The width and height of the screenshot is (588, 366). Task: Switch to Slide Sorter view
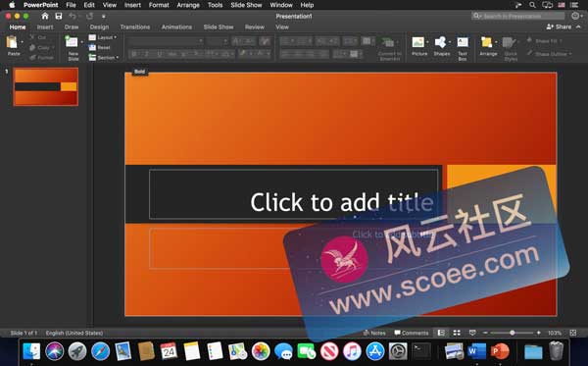(x=457, y=333)
